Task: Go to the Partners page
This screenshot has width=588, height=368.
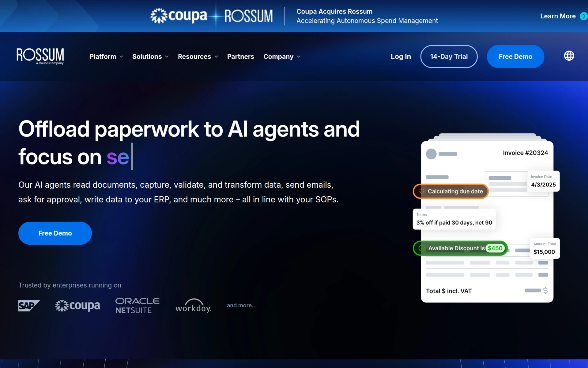Action: (x=241, y=57)
